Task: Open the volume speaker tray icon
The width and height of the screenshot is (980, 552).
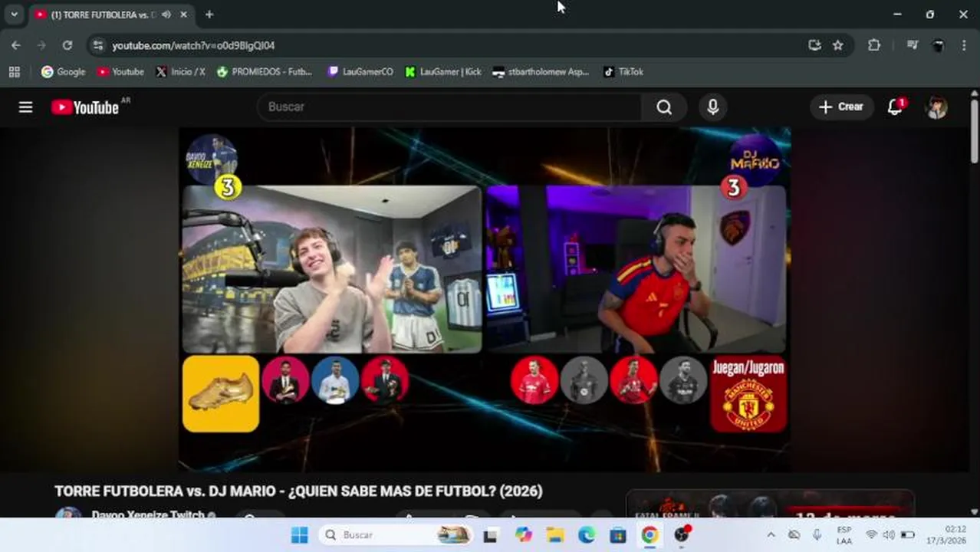Action: pos(889,535)
